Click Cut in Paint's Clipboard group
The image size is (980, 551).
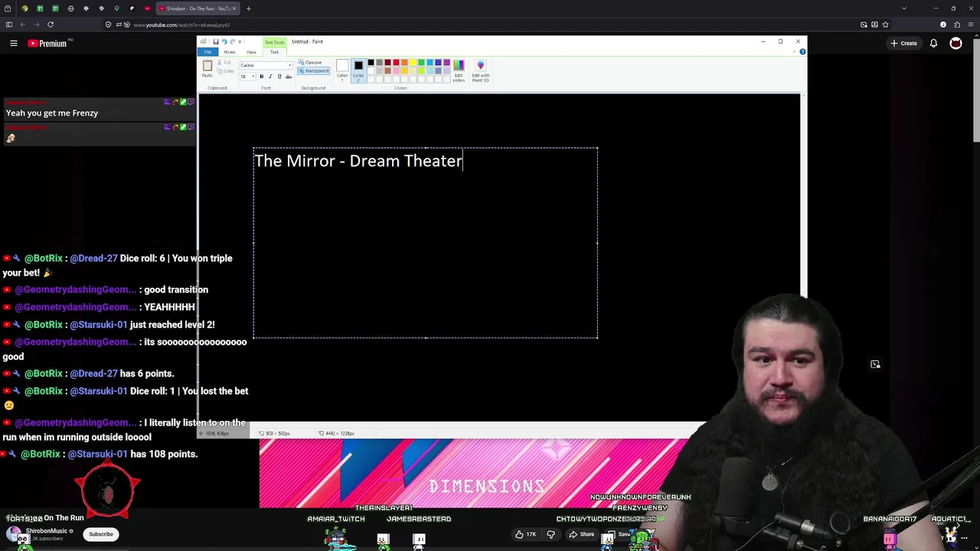[224, 62]
